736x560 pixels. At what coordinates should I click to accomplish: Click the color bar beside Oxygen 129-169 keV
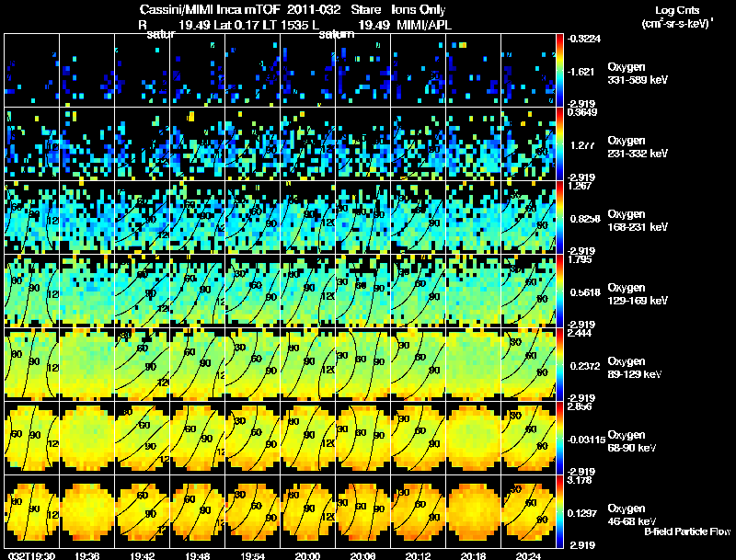pos(559,291)
